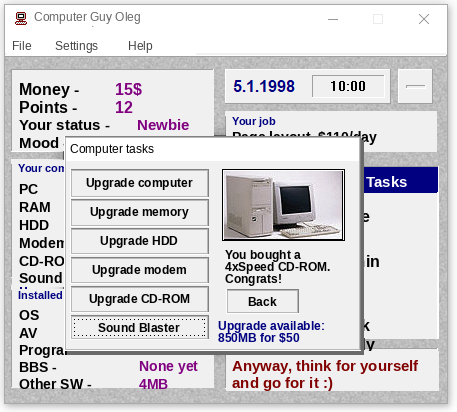The height and width of the screenshot is (412, 457).
Task: Click the PC row label
Action: tap(28, 189)
